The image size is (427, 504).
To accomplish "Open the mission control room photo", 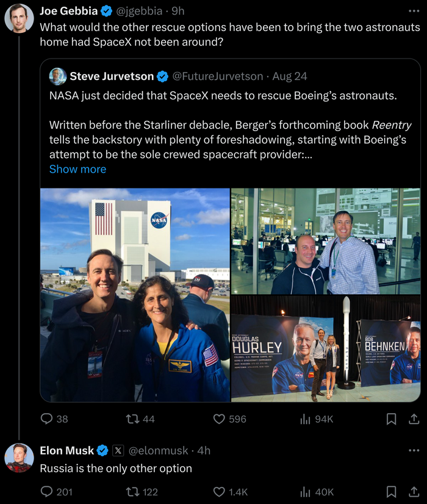I will click(x=325, y=241).
